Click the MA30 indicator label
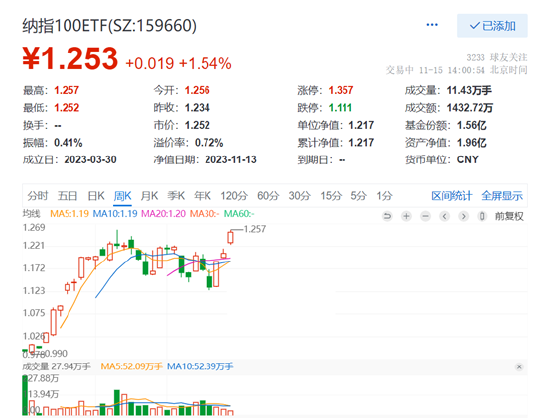 [x=204, y=213]
